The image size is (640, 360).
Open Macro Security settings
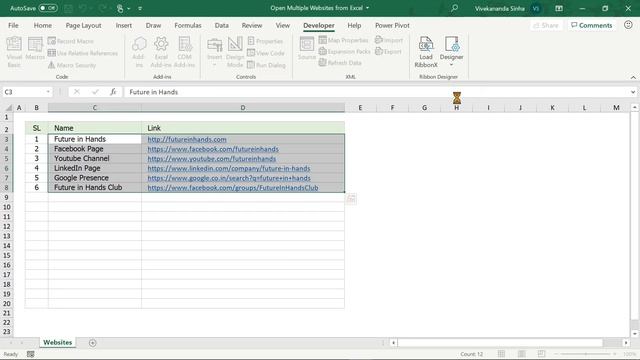(x=72, y=65)
